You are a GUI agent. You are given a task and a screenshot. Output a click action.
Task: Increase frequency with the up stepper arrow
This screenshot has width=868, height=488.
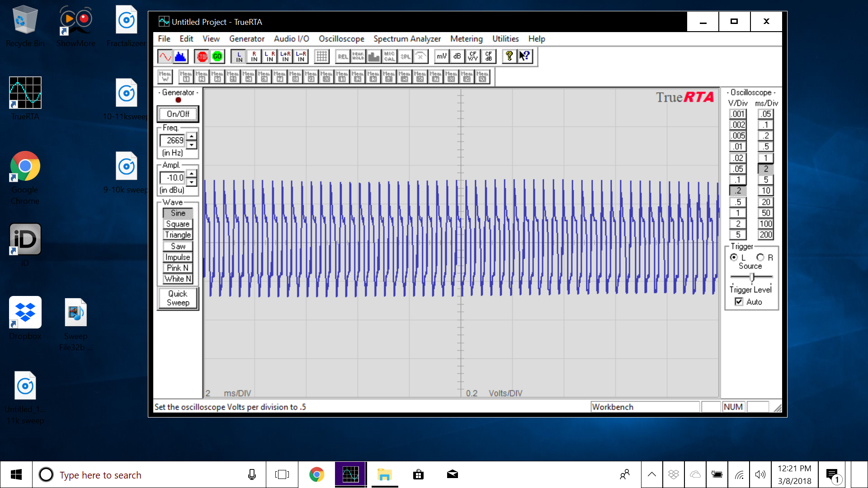coord(192,136)
